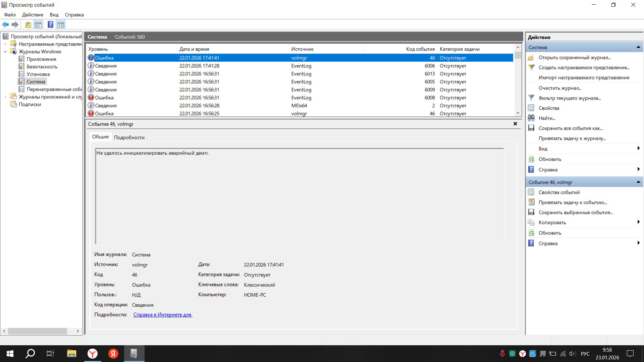Screen dimensions: 644x362
Task: Click the floppy icon Сохранить все события как
Action: [531, 128]
